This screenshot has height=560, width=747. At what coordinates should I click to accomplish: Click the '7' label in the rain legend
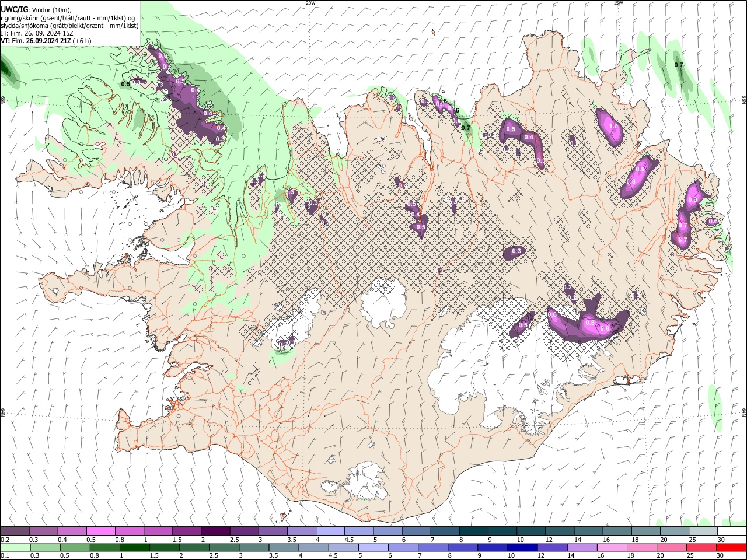pos(420,555)
